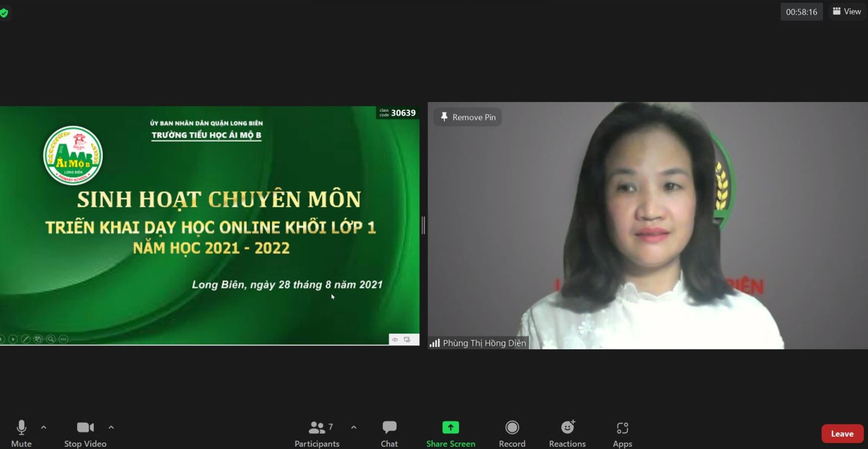Open the Participants panel
Viewport: 868px width, 449px height.
pyautogui.click(x=317, y=433)
